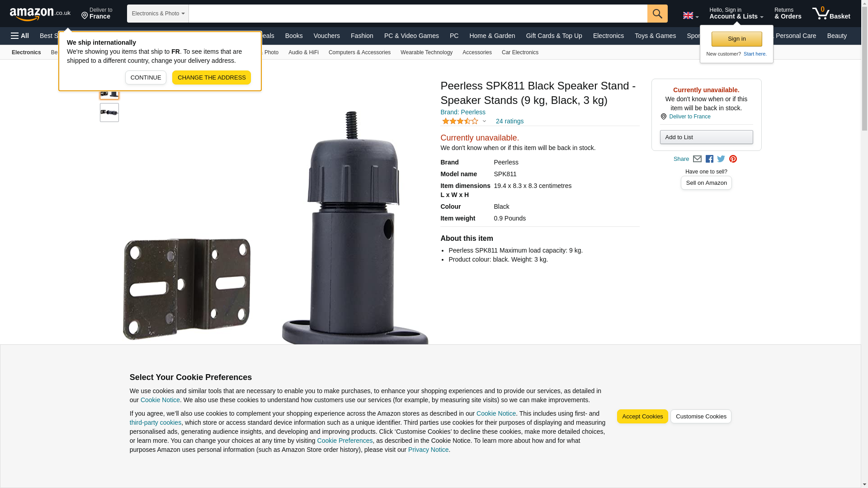Share the product on Pinterest
This screenshot has height=488, width=868.
[733, 159]
